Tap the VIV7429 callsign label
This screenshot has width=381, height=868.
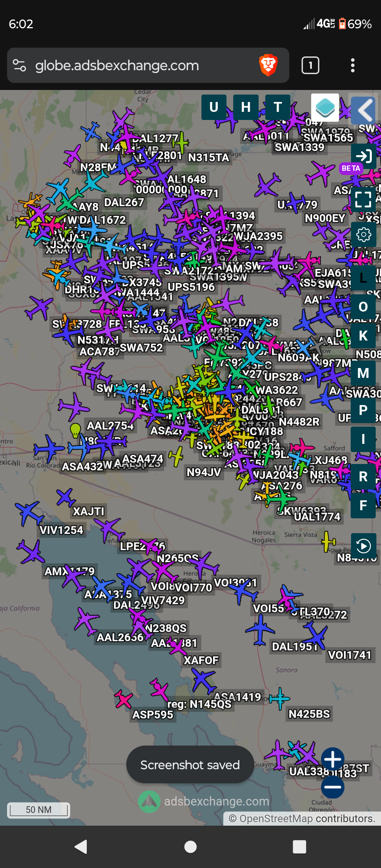[163, 600]
